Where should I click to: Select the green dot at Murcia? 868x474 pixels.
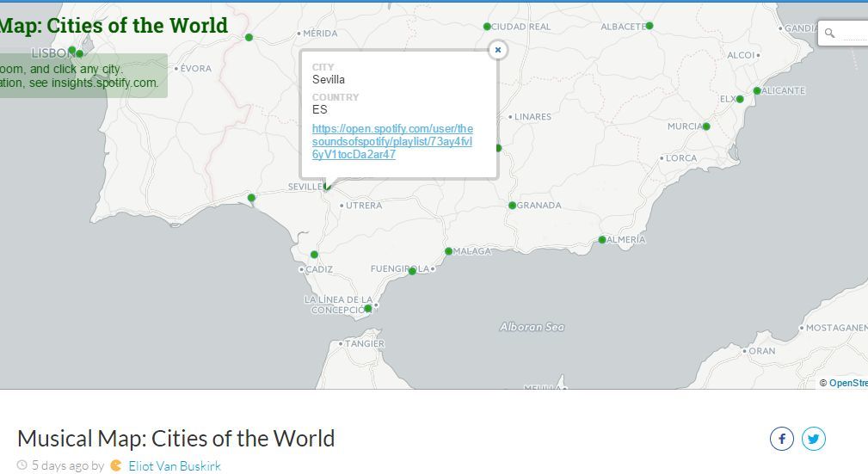pos(706,126)
